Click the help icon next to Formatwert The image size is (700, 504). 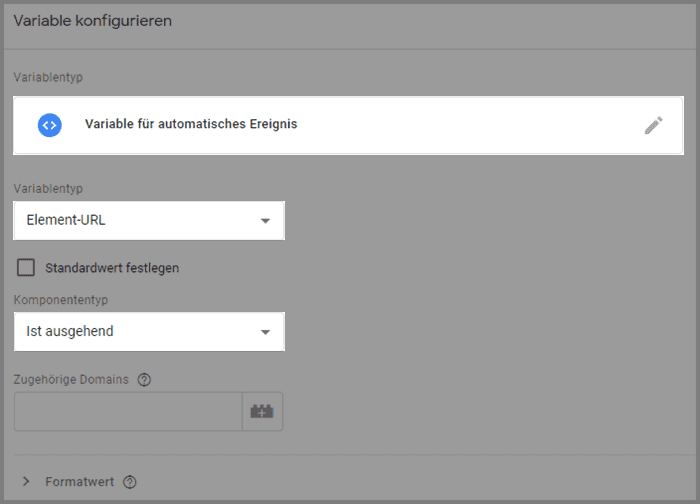click(130, 482)
